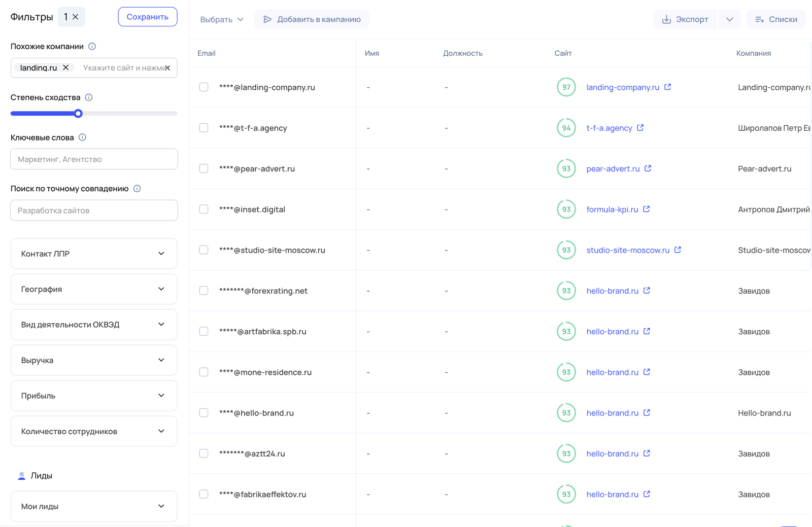Click info icon next to Похожие компании
The image size is (812, 527).
[x=92, y=46]
